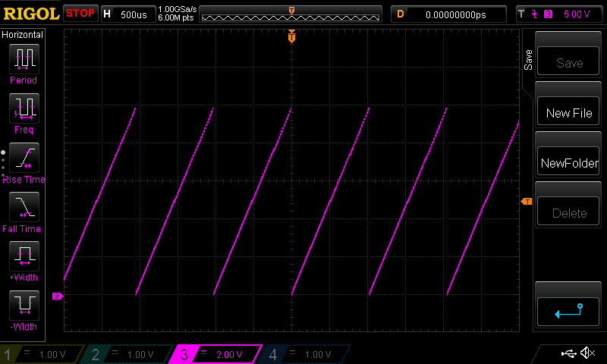This screenshot has height=364, width=607.
Task: Select the Freq measurement icon
Action: pos(24,108)
